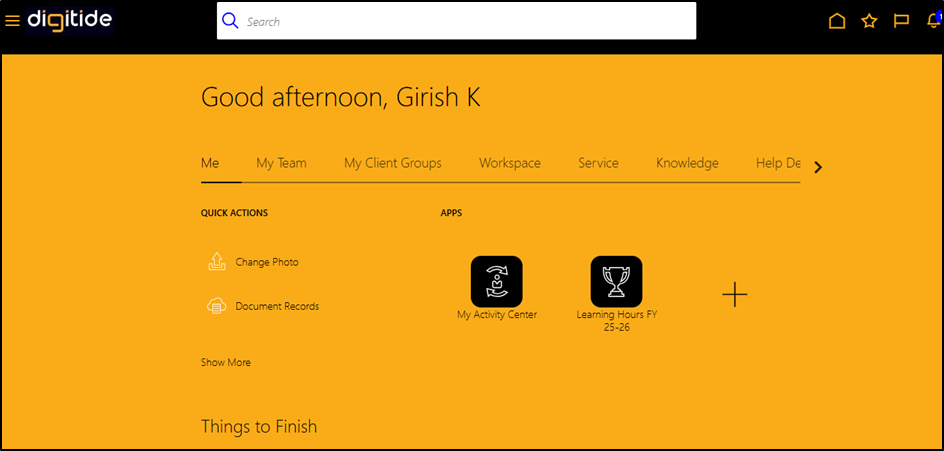Image resolution: width=944 pixels, height=451 pixels.
Task: Expand quick actions with Show More
Action: [226, 362]
